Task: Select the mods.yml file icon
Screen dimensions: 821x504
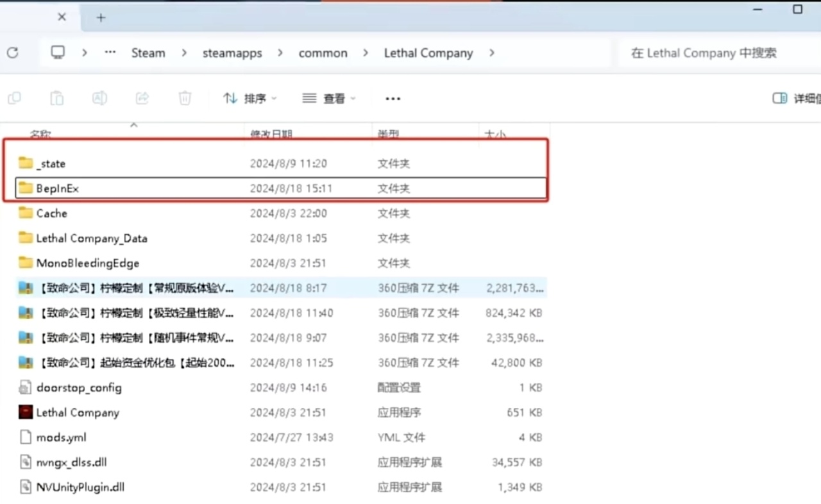Action: click(26, 437)
